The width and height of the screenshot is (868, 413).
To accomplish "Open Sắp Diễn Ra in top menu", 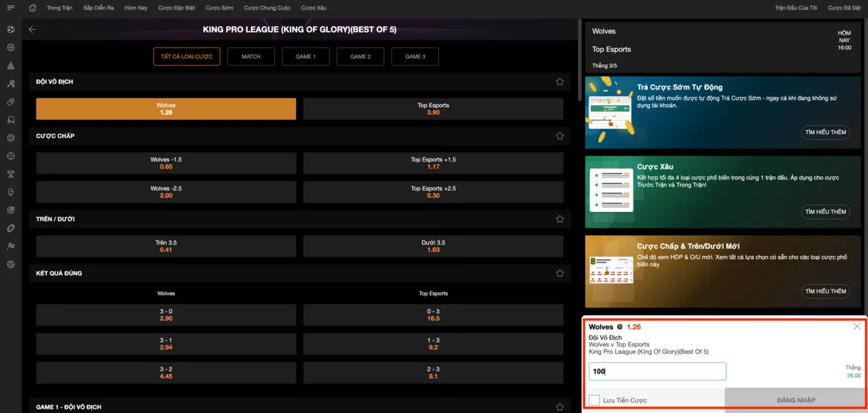I will (98, 8).
